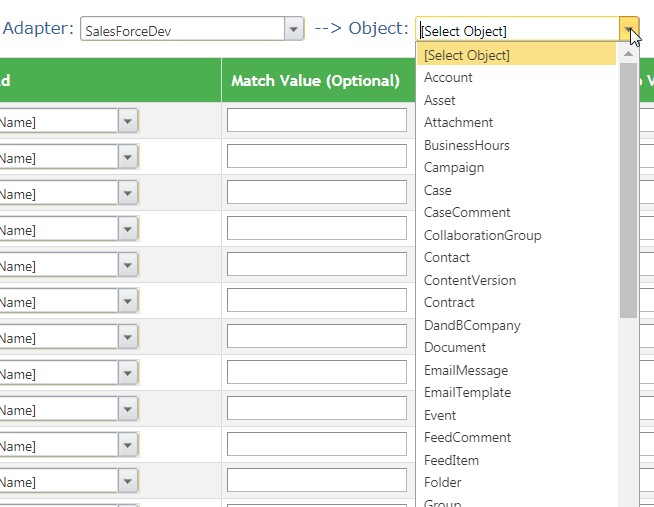Open the third row's field name dropdown arrow
654x507 pixels.
(128, 193)
